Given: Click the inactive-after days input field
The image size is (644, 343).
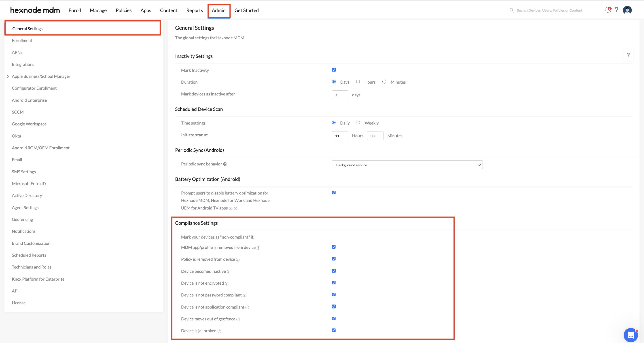Looking at the screenshot, I should point(340,95).
